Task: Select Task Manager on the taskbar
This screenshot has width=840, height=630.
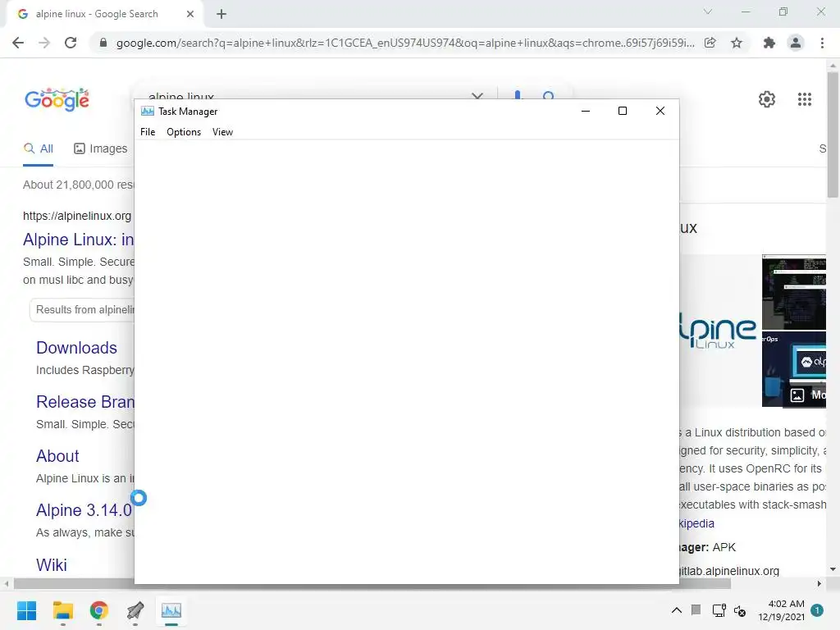Action: (x=171, y=610)
